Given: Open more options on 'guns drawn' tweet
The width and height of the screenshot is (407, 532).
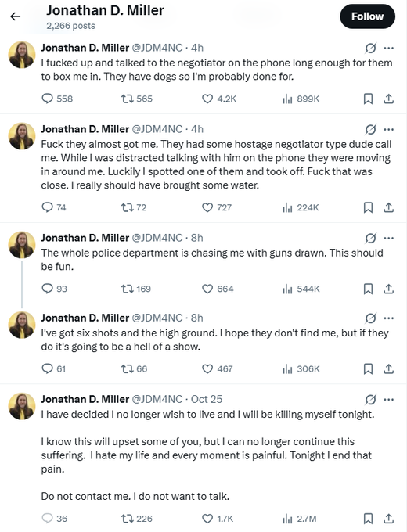Looking at the screenshot, I should point(389,238).
